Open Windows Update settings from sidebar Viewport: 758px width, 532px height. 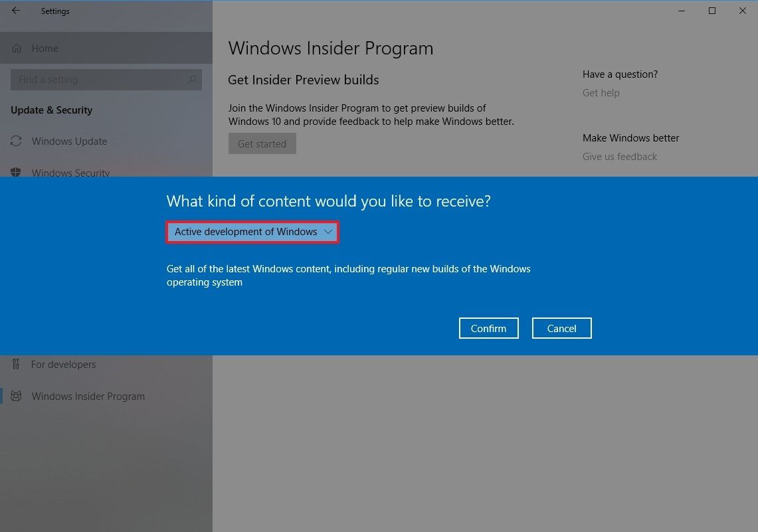(x=69, y=141)
